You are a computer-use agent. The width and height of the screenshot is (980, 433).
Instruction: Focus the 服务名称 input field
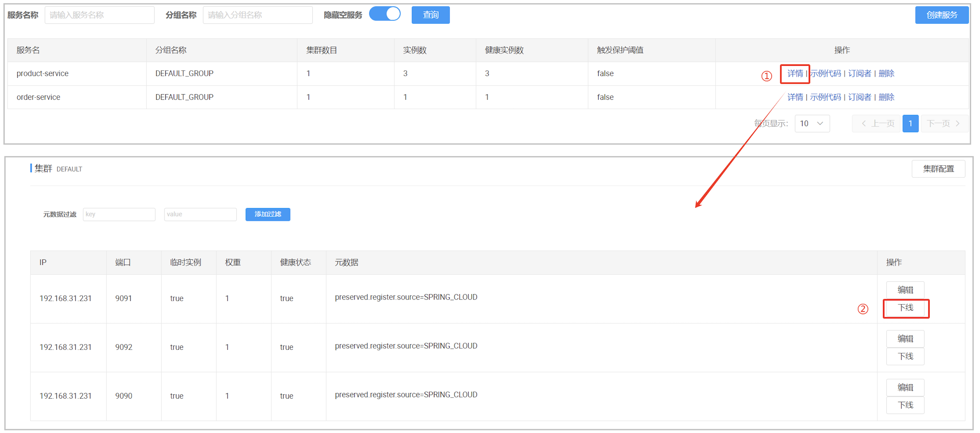(x=100, y=15)
